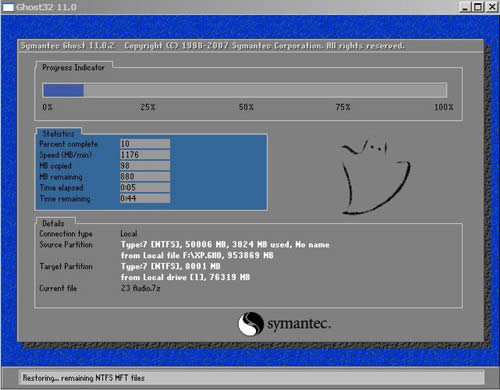This screenshot has height=390, width=500.
Task: Click the current file name 23 Audio.7z
Action: [141, 288]
